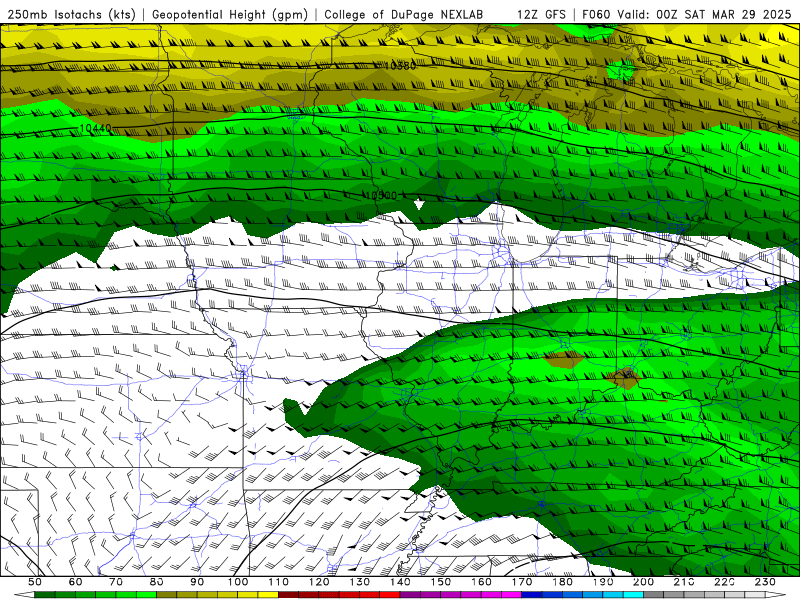Click the 110 knot value on color bar
The height and width of the screenshot is (600, 800).
coord(279,582)
